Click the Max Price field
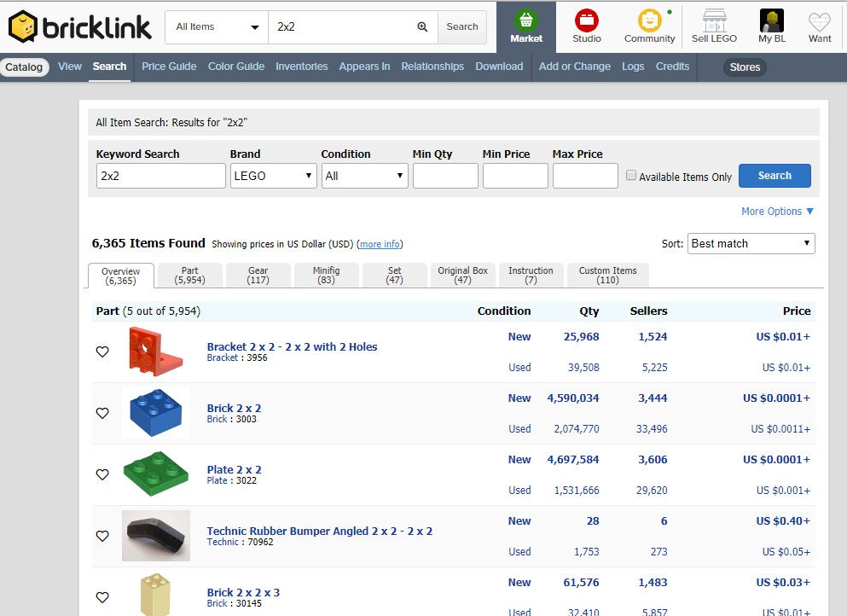The image size is (847, 616). point(585,176)
